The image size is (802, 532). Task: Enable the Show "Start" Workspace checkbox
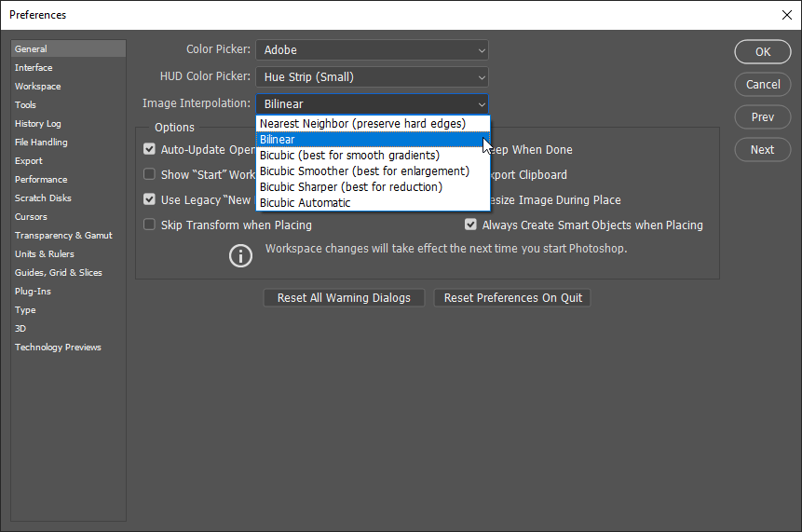[x=149, y=174]
